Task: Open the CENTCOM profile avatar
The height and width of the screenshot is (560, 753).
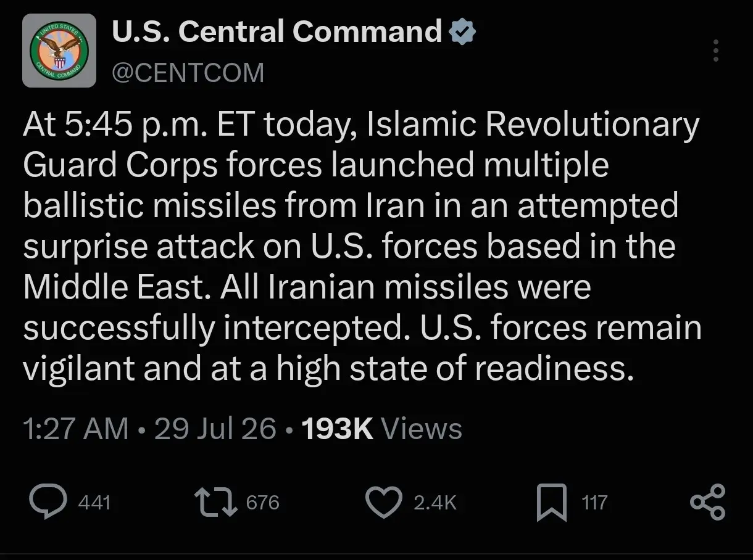Action: click(x=59, y=51)
